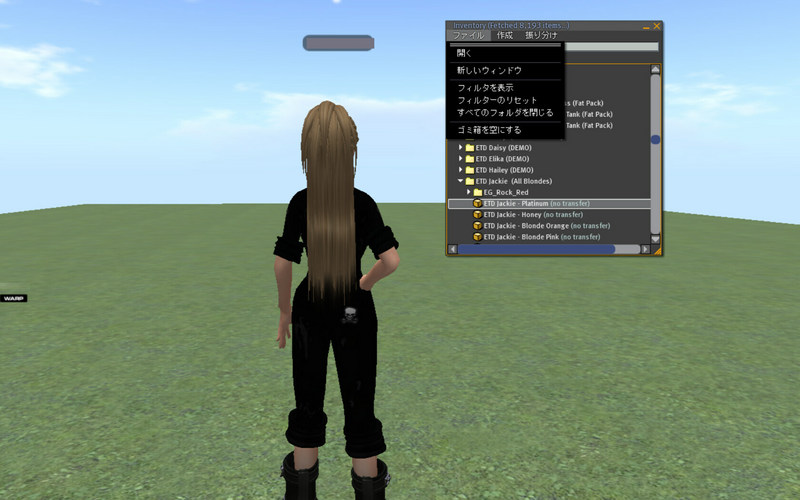Click the inventory list scroll up arrow
This screenshot has height=500, width=800.
655,69
